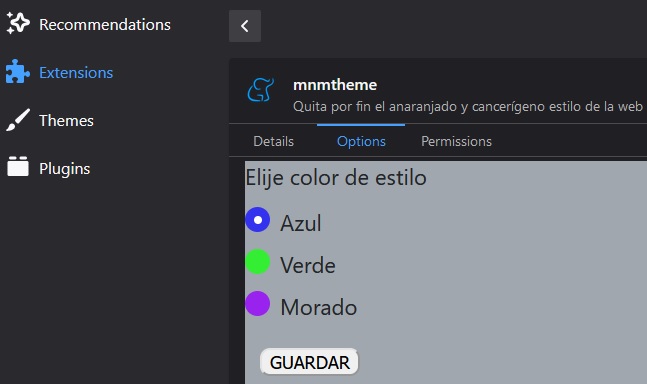
Task: Click the mnmtheme elephant logo icon
Action: (261, 90)
